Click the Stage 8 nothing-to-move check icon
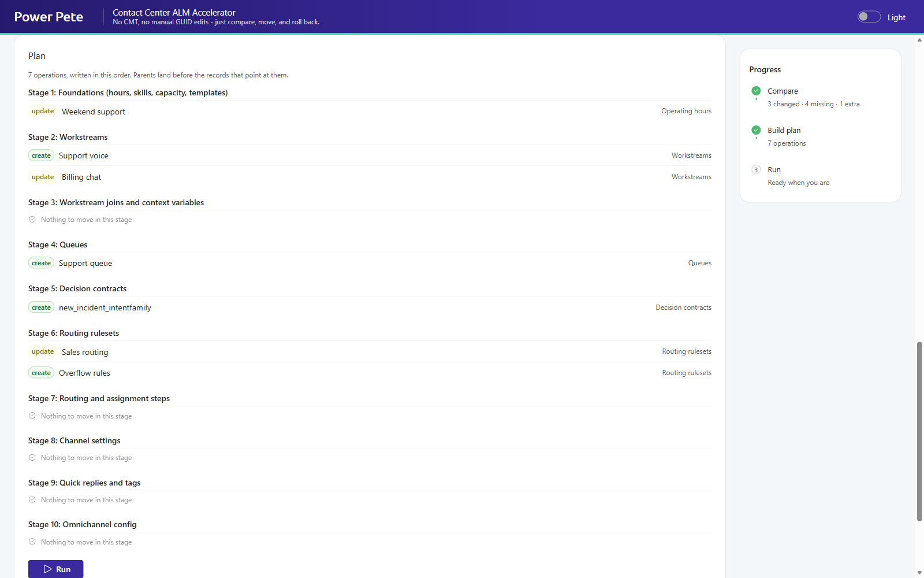924x578 pixels. [32, 458]
